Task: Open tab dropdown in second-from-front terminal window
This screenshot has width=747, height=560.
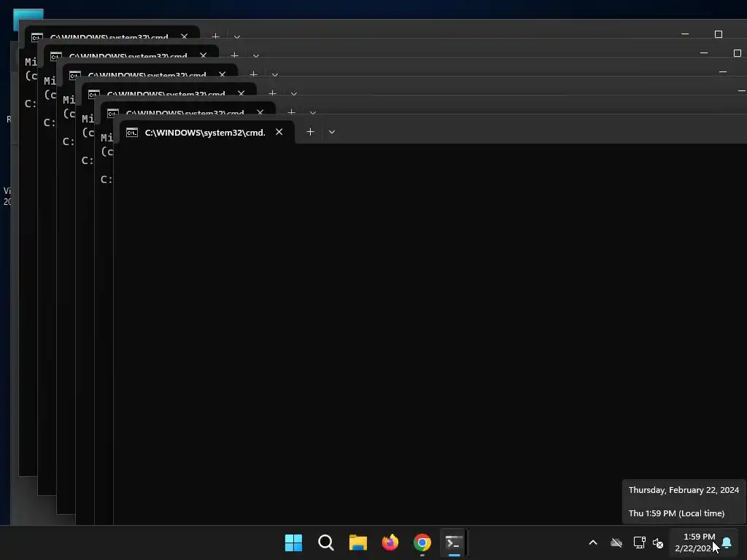Action: [312, 112]
